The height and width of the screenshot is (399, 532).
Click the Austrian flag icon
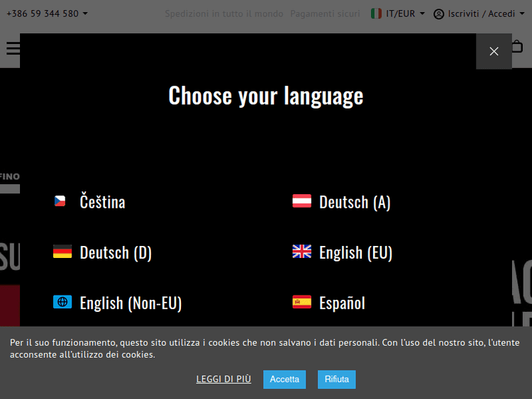click(x=301, y=201)
